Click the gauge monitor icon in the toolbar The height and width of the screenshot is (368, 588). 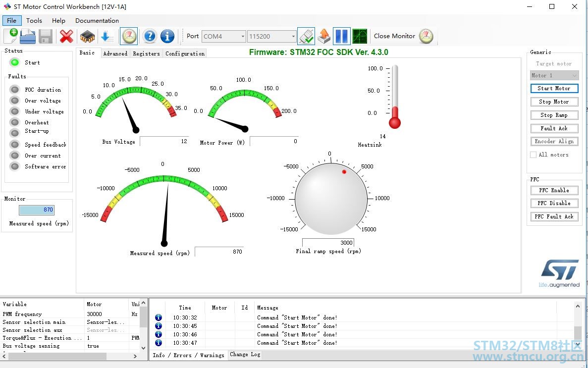[129, 36]
